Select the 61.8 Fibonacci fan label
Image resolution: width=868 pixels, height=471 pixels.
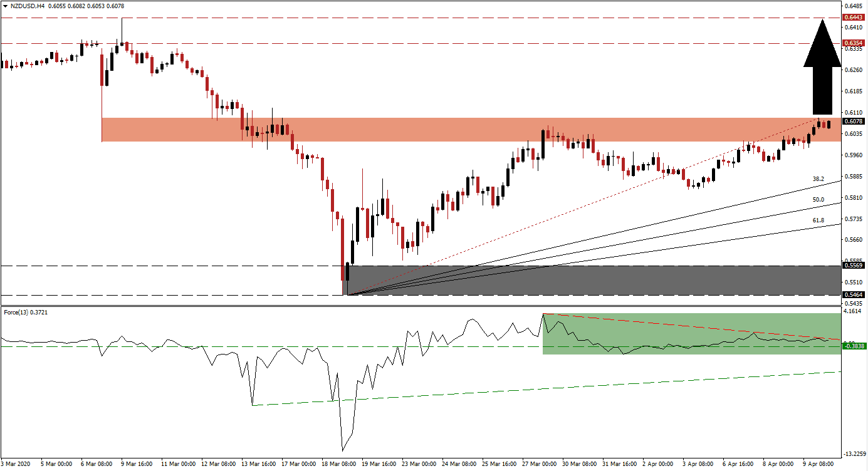coord(818,220)
